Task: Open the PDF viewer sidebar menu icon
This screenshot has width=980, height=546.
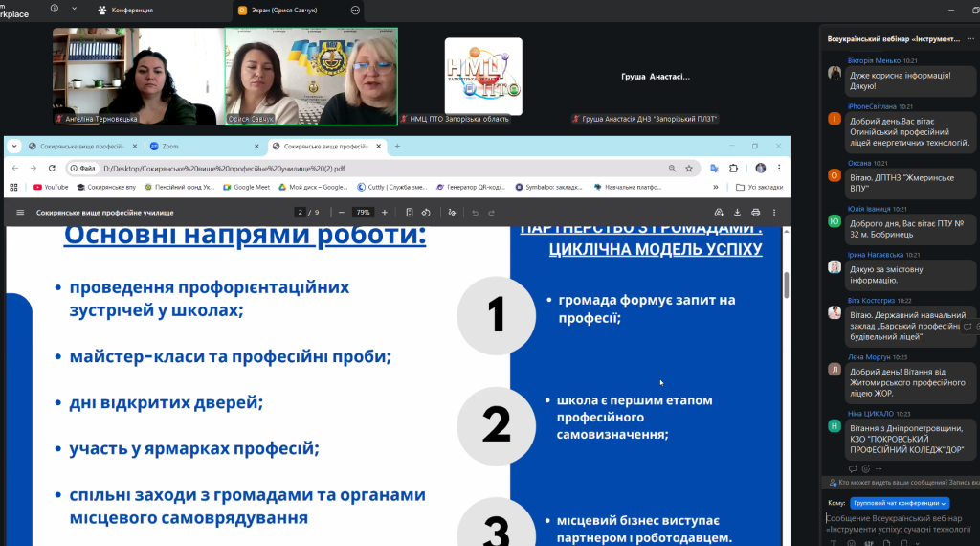Action: [x=19, y=213]
